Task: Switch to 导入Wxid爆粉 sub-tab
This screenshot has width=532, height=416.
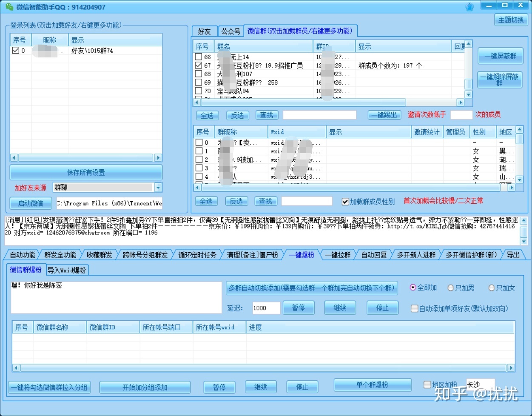Action: pos(67,270)
